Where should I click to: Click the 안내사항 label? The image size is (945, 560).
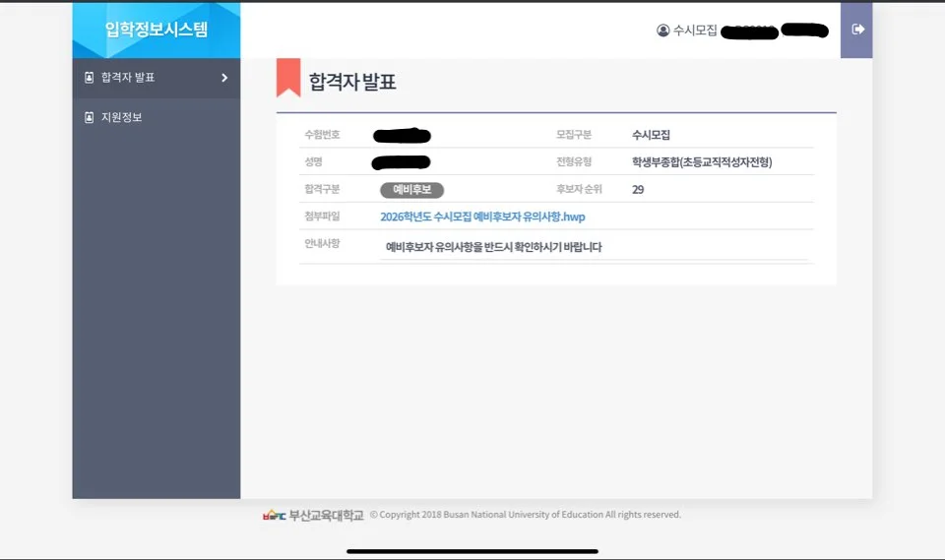tap(322, 243)
